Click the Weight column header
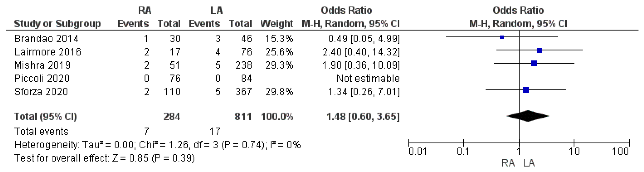This screenshot has height=172, width=644. [276, 24]
